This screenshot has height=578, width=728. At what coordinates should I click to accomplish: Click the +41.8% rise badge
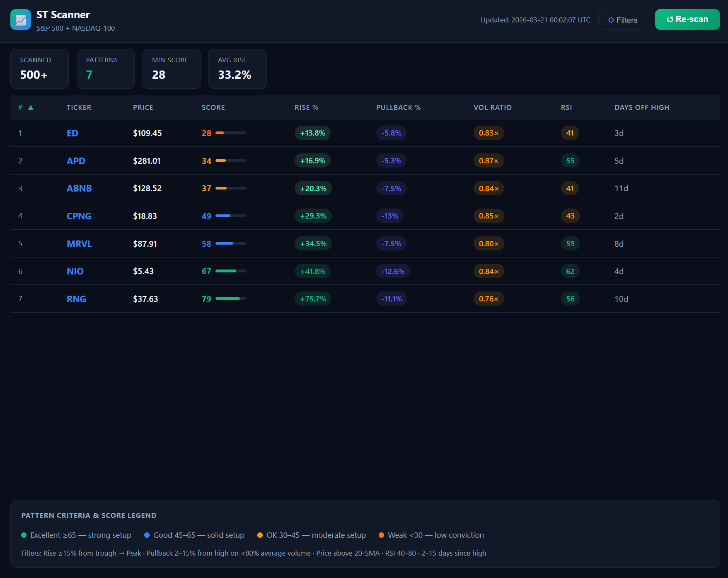coord(312,271)
